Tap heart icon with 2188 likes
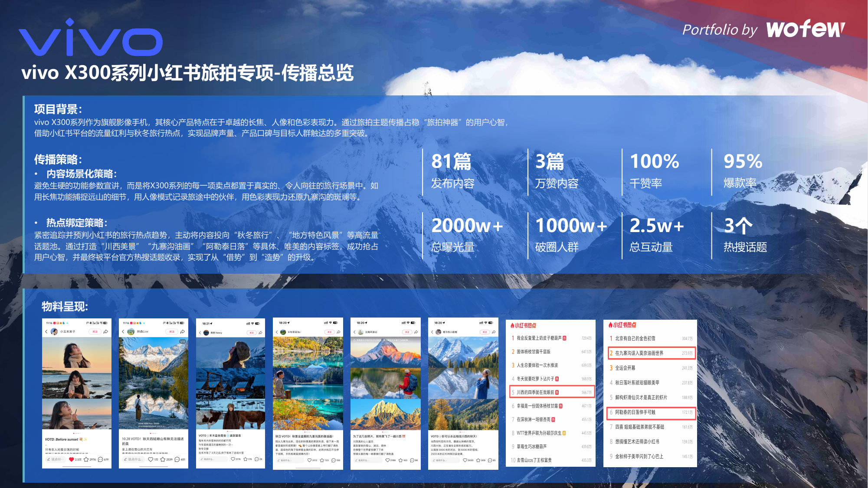 point(387,460)
